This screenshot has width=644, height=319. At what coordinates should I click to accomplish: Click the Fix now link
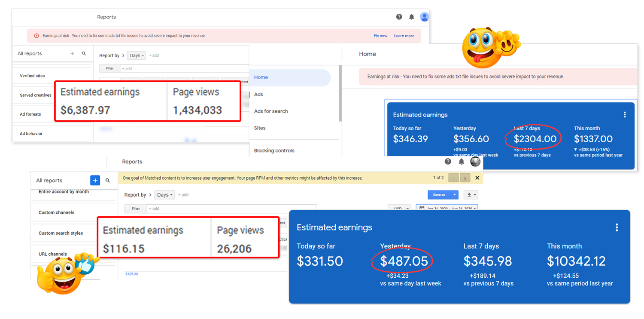pyautogui.click(x=380, y=36)
